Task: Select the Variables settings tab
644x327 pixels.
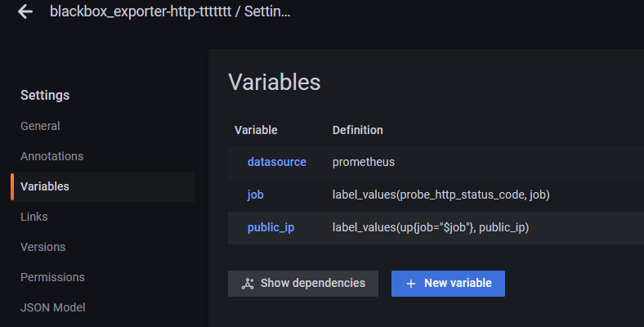Action: coord(44,186)
